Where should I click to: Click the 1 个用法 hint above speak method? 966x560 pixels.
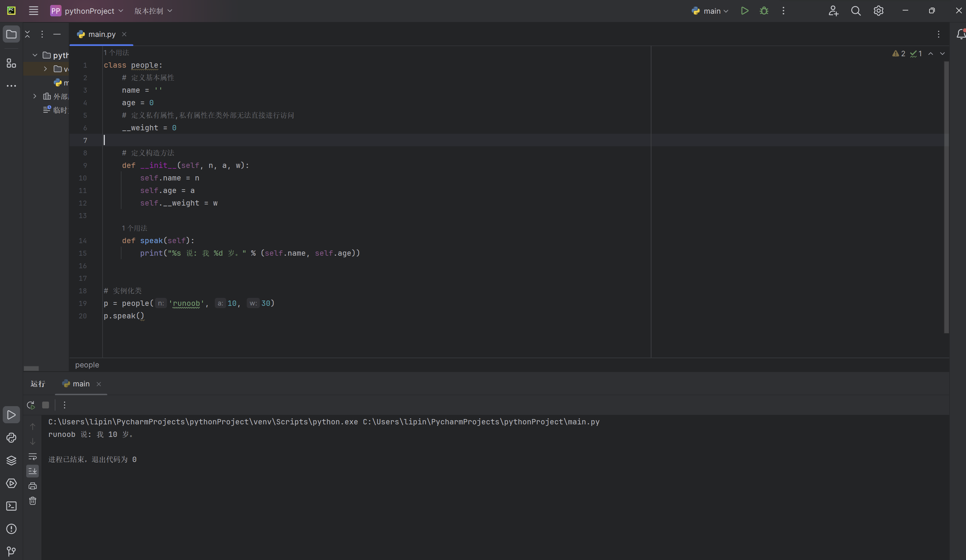click(134, 228)
